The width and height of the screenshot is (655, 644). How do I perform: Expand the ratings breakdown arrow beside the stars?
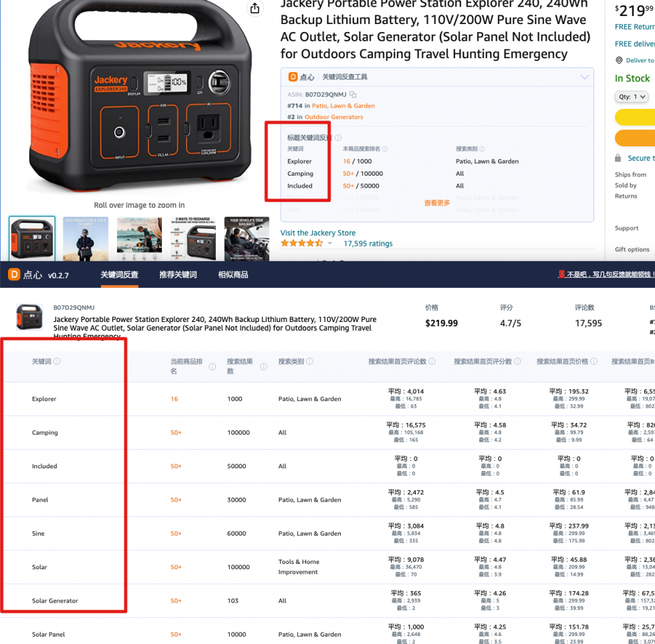tap(330, 243)
